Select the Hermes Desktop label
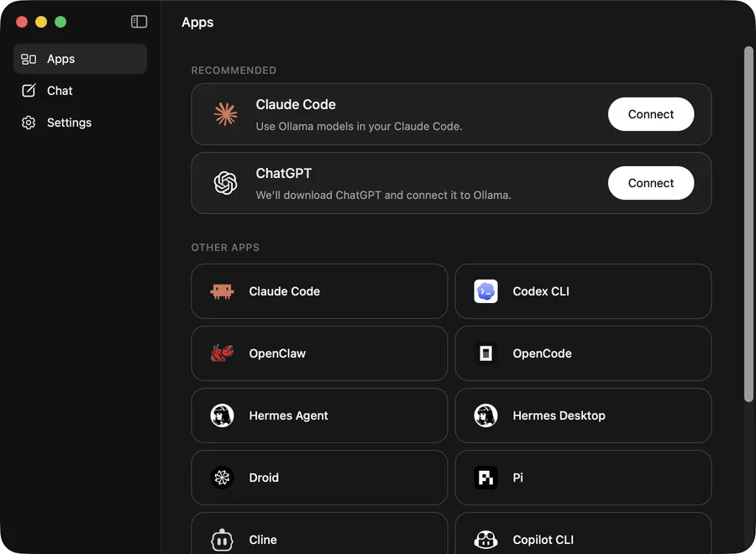This screenshot has width=756, height=554. click(x=559, y=415)
